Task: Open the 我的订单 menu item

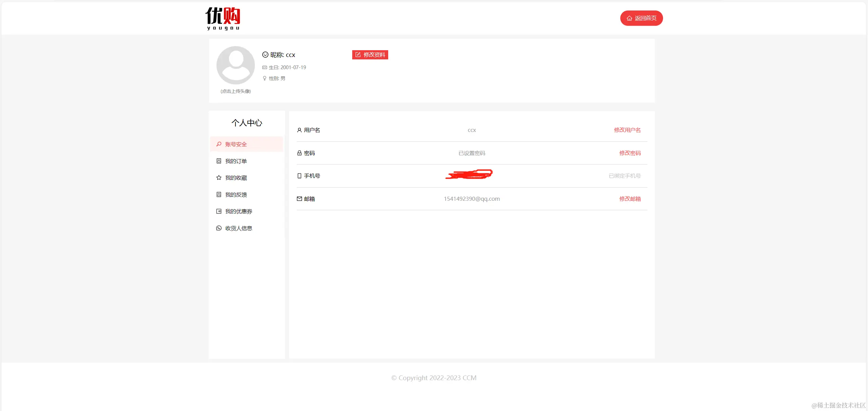Action: pyautogui.click(x=236, y=161)
